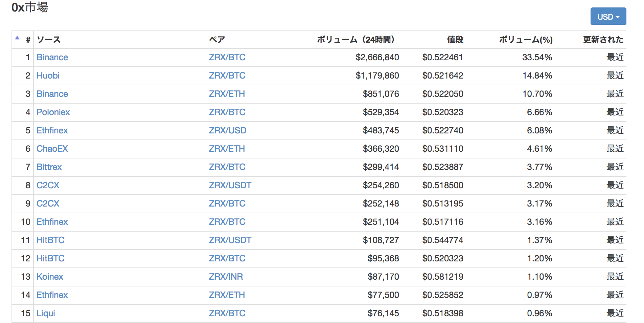The width and height of the screenshot is (644, 323).
Task: Select volume value $851,076
Action: coord(381,94)
